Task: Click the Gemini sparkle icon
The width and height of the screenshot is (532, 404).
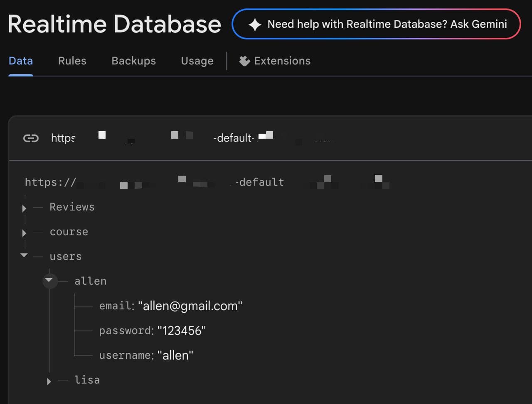Action: [255, 24]
